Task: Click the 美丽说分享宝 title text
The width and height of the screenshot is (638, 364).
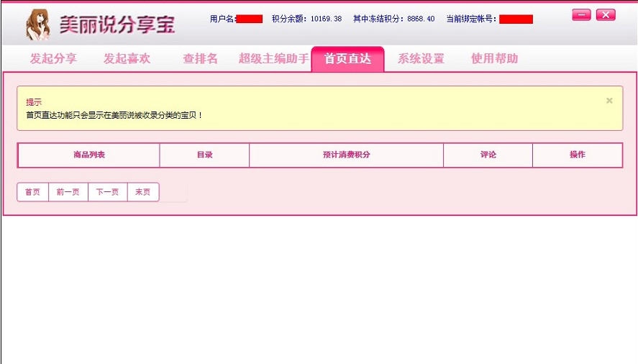Action: [x=117, y=25]
